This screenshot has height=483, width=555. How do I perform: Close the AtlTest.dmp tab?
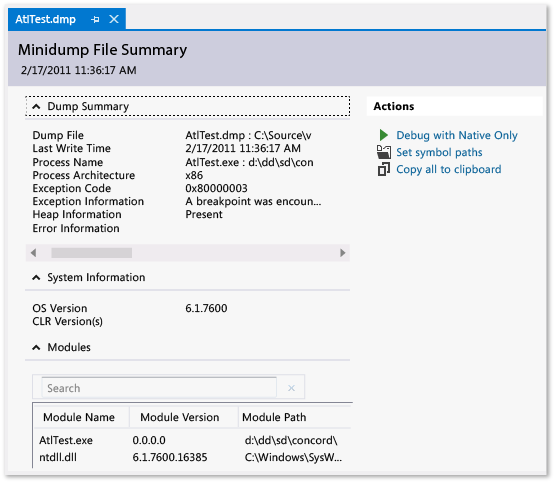[114, 19]
